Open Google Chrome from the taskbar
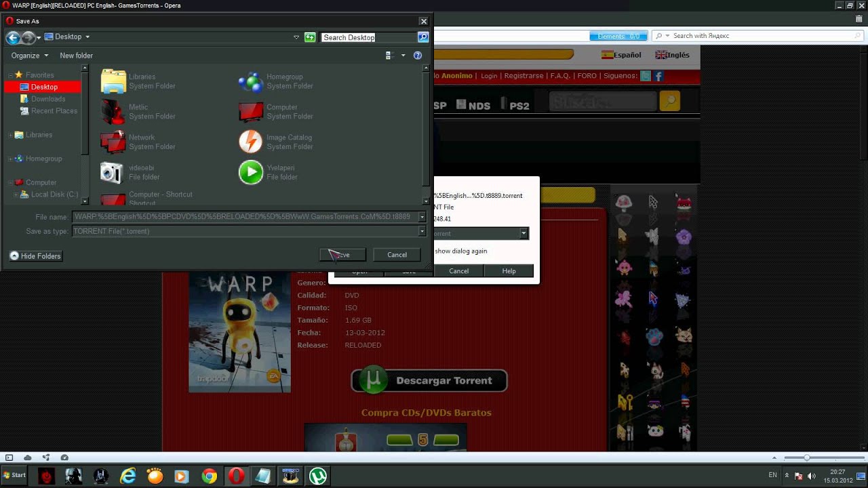 click(210, 476)
